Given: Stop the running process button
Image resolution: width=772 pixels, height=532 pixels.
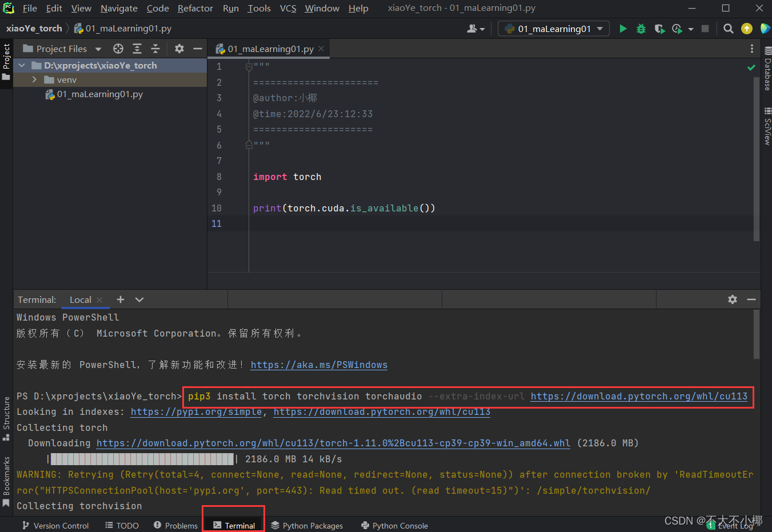Looking at the screenshot, I should [x=705, y=29].
